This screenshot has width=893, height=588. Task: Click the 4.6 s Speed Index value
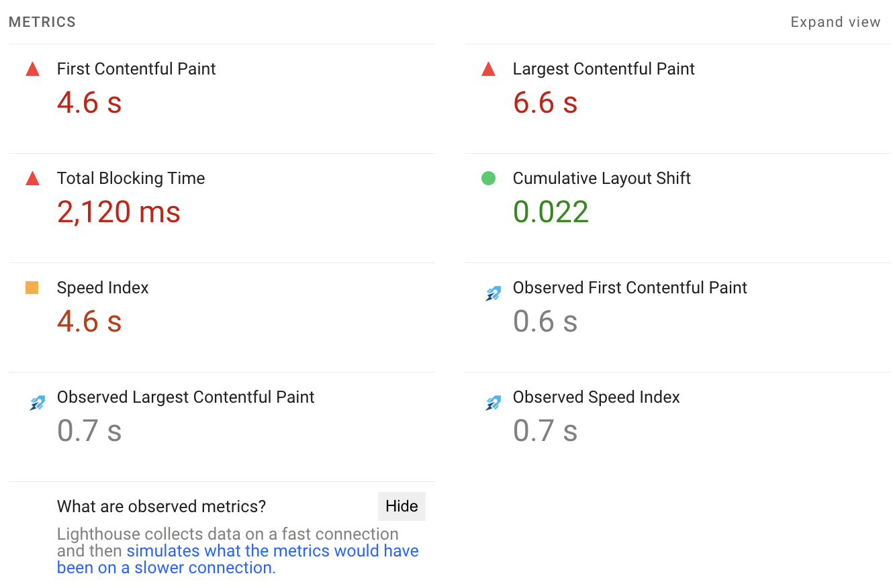pos(89,322)
